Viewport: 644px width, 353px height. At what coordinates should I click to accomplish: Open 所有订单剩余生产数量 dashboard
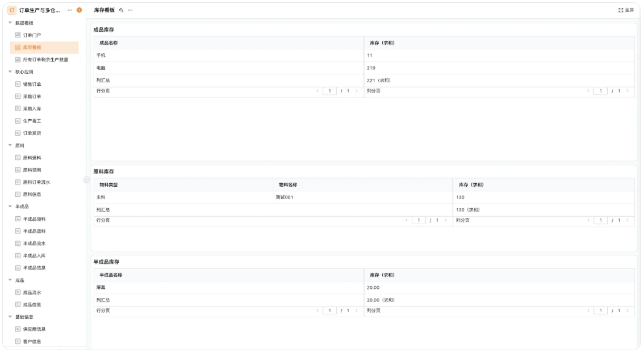(45, 60)
